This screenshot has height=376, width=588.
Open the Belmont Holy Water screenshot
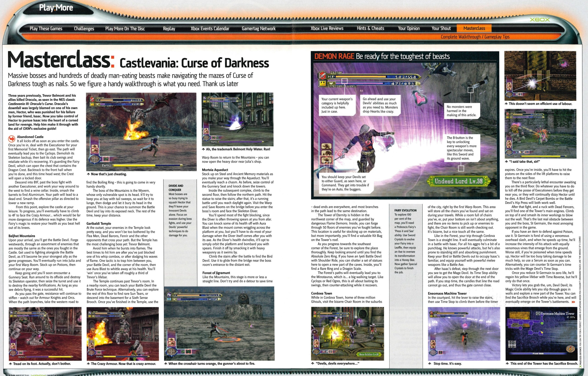238,119
